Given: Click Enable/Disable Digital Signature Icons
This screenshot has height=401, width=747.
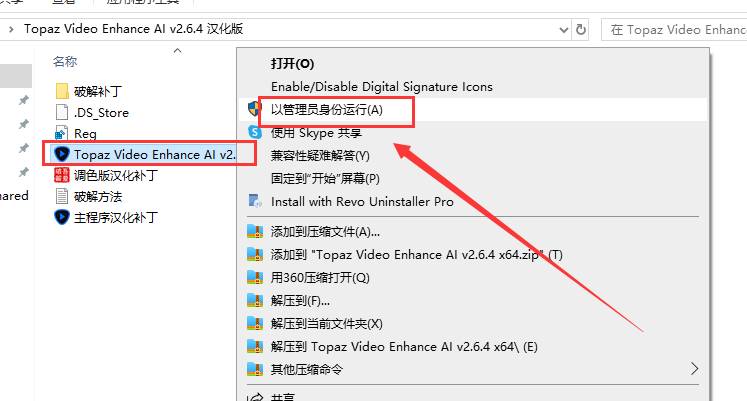Looking at the screenshot, I should [381, 87].
